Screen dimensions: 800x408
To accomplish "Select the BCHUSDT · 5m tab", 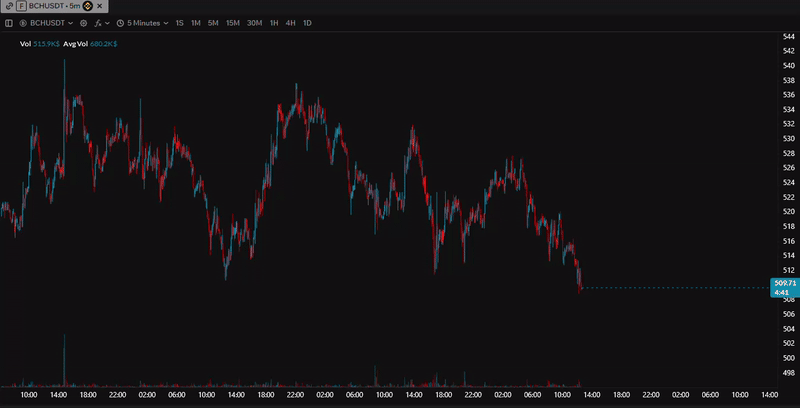I will (54, 7).
